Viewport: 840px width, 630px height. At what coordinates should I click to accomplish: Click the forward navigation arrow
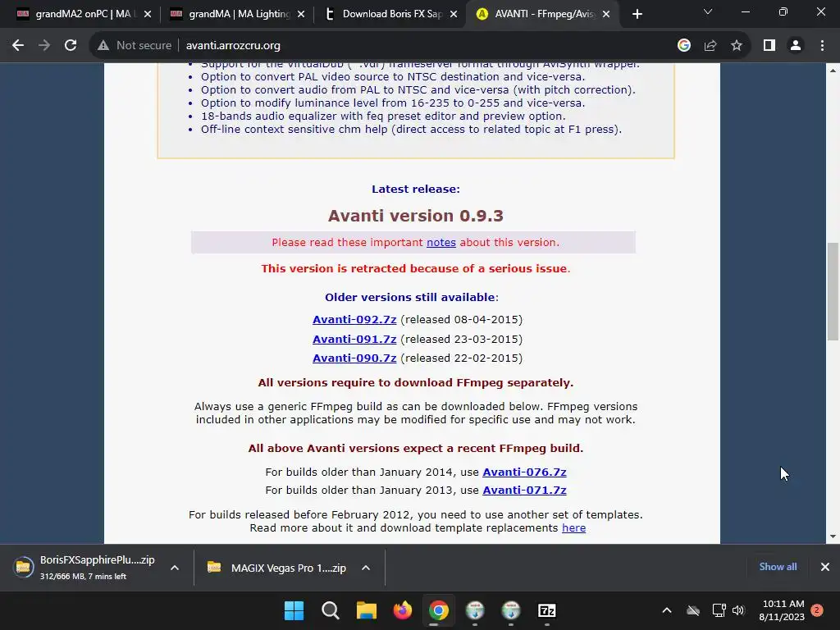(44, 46)
